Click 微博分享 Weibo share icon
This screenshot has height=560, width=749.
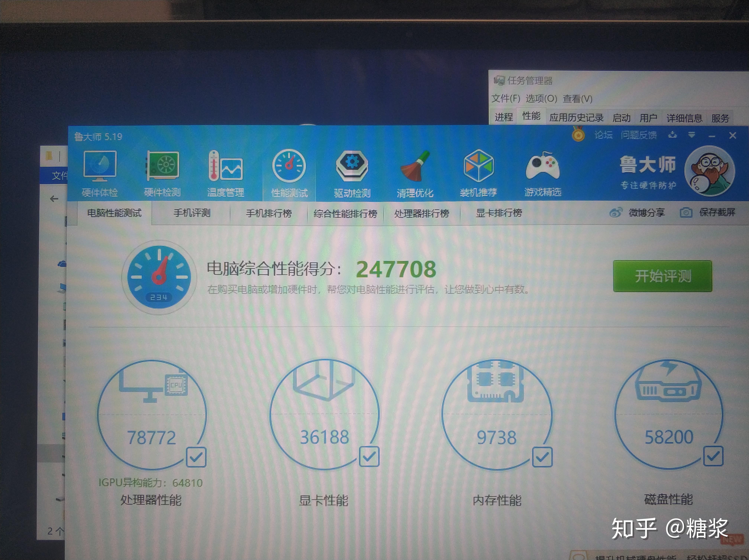(616, 212)
